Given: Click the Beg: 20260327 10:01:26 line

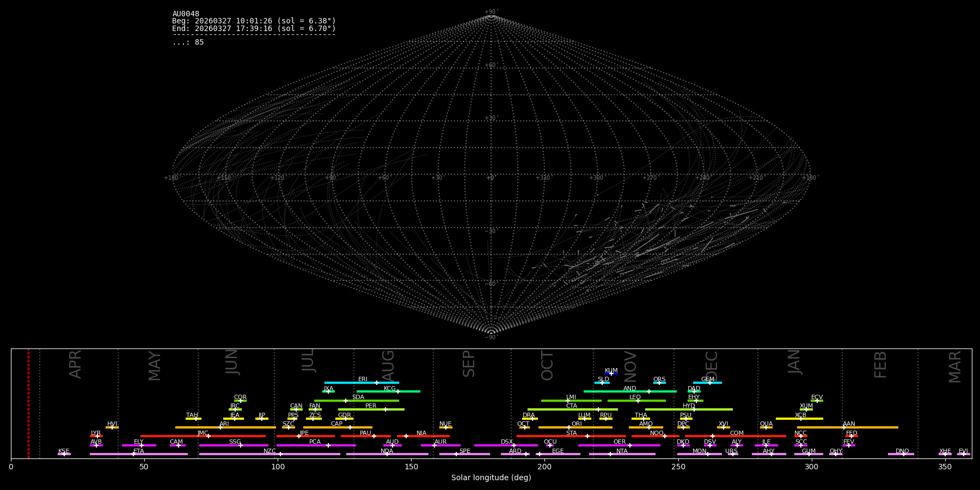Looking at the screenshot, I should point(254,21).
